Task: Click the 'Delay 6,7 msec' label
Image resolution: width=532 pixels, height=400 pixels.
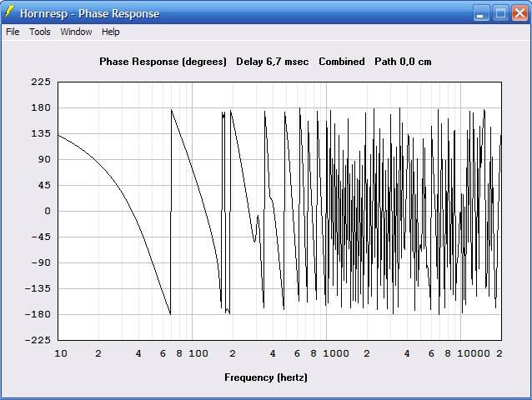Action: pyautogui.click(x=273, y=62)
